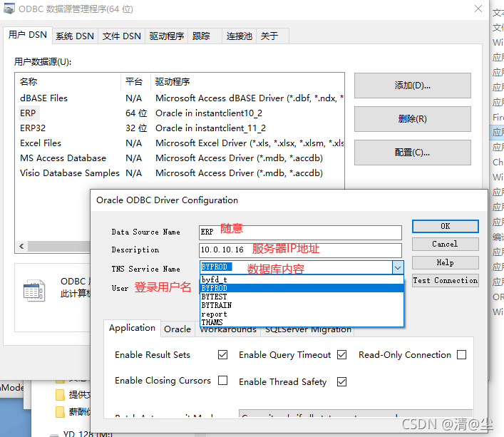Switch to 用户 DSN tab
This screenshot has height=437, width=504.
tap(28, 35)
